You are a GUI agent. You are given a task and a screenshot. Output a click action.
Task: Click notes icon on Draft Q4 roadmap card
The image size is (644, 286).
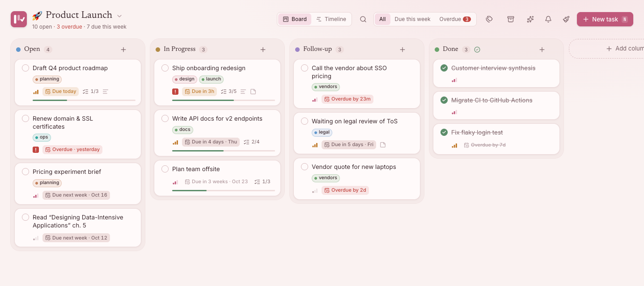[x=106, y=92]
